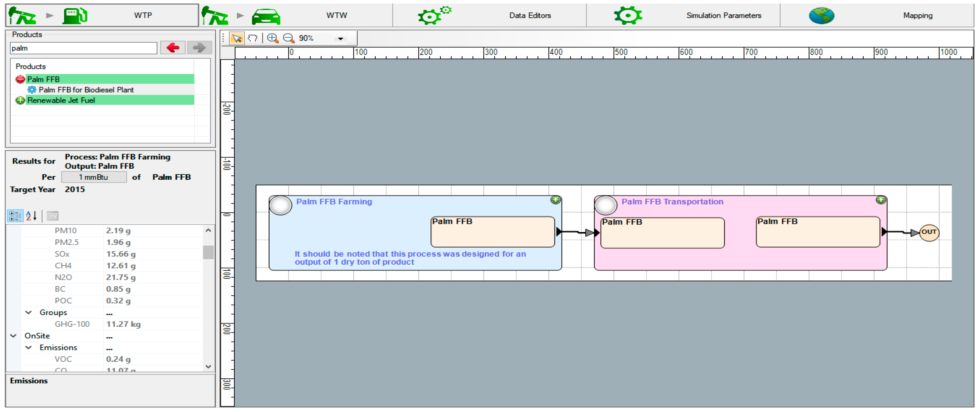Switch to categorized results view

15,216
